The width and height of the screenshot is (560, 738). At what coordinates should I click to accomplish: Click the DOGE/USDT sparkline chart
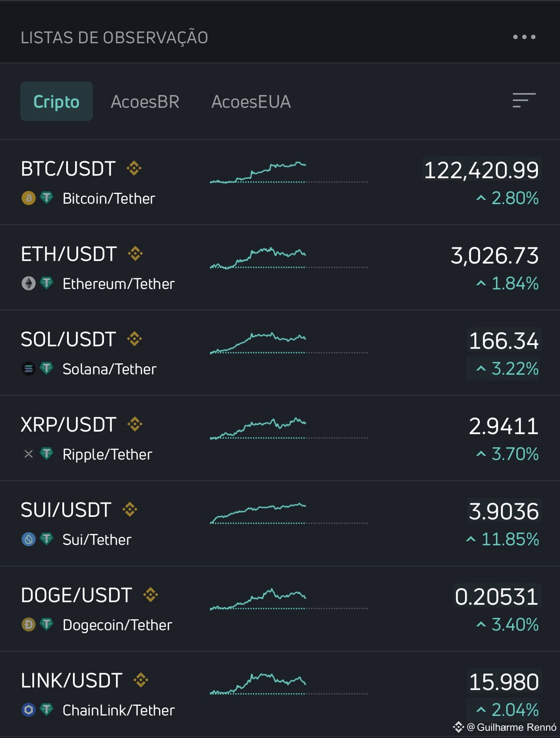289,599
